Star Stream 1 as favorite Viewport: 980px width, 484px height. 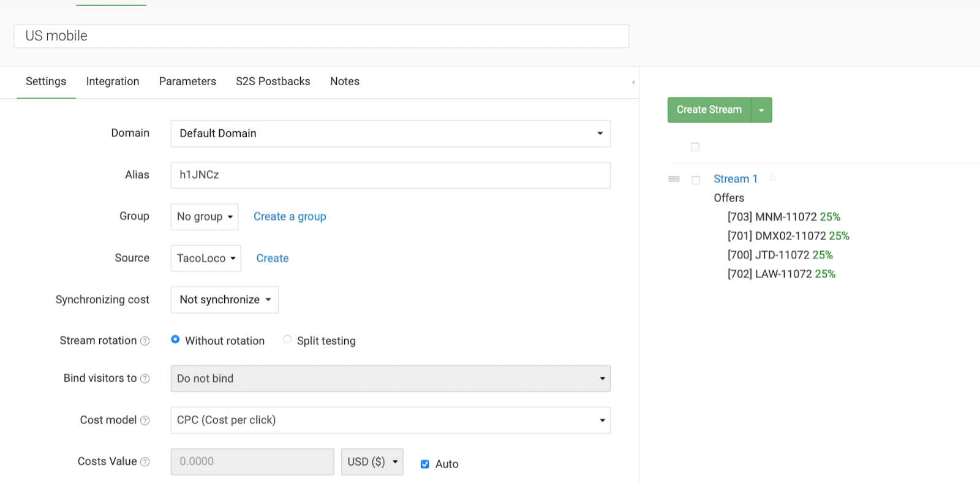tap(772, 178)
